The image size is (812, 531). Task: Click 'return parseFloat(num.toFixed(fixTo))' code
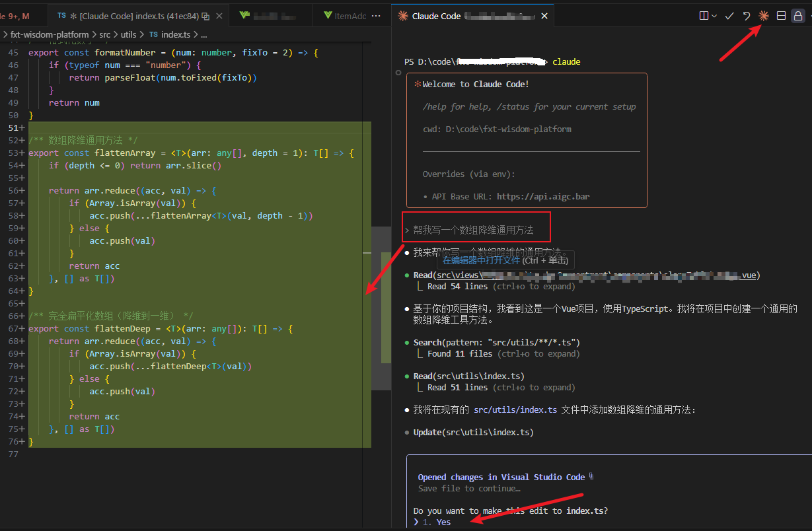(163, 78)
